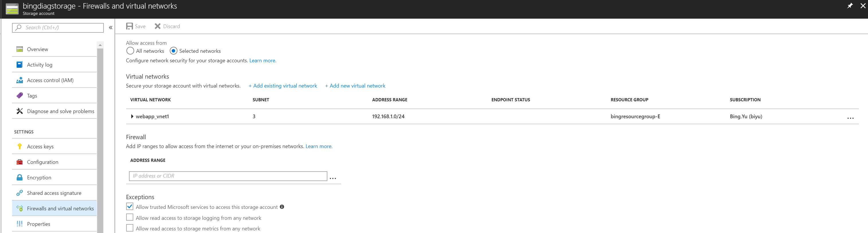The image size is (868, 233).
Task: Enable read access to storage logging
Action: click(130, 218)
